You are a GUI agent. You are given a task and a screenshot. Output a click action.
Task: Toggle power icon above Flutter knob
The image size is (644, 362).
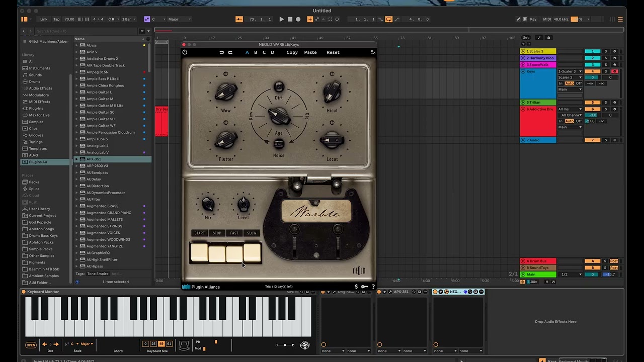pyautogui.click(x=225, y=123)
